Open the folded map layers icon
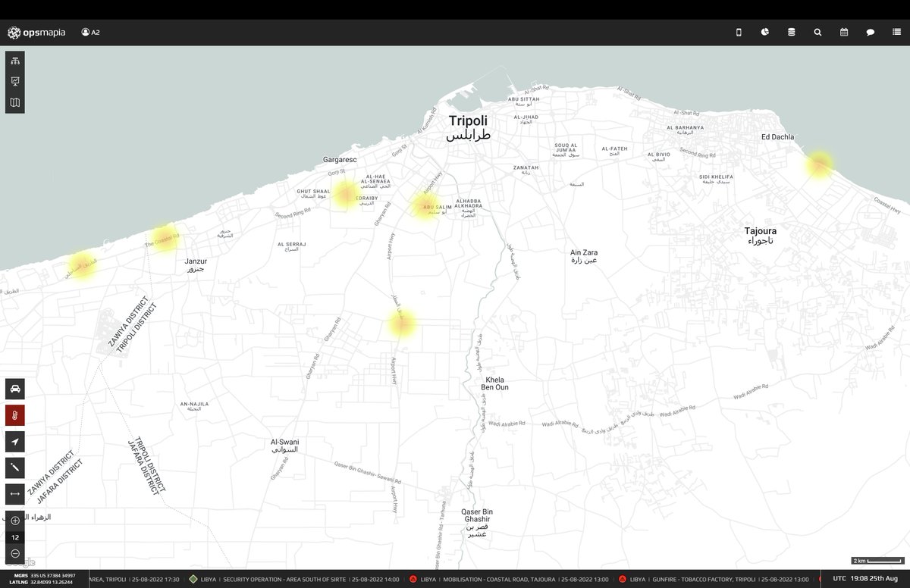 (15, 103)
